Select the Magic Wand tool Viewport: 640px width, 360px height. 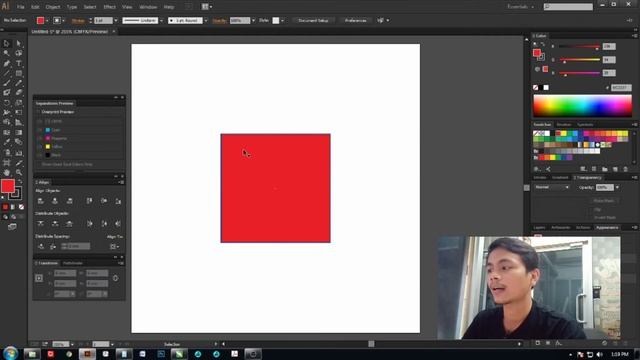tap(7, 53)
